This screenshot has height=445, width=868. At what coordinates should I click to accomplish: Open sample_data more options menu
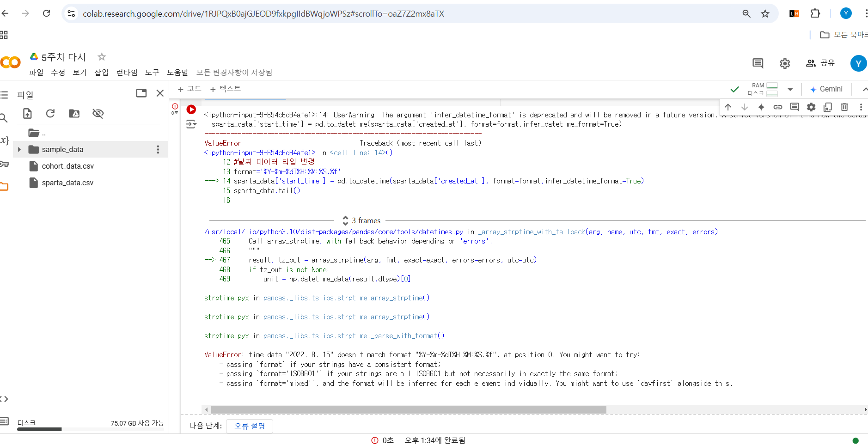(158, 149)
